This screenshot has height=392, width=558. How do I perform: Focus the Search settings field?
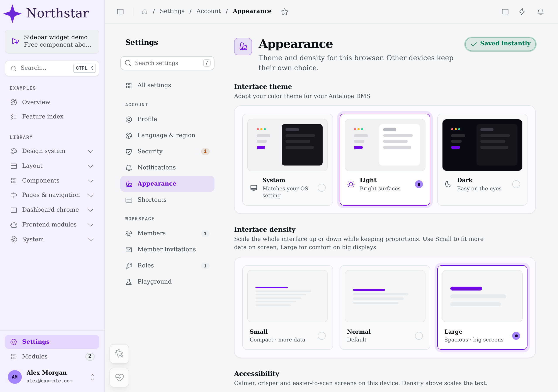[167, 63]
